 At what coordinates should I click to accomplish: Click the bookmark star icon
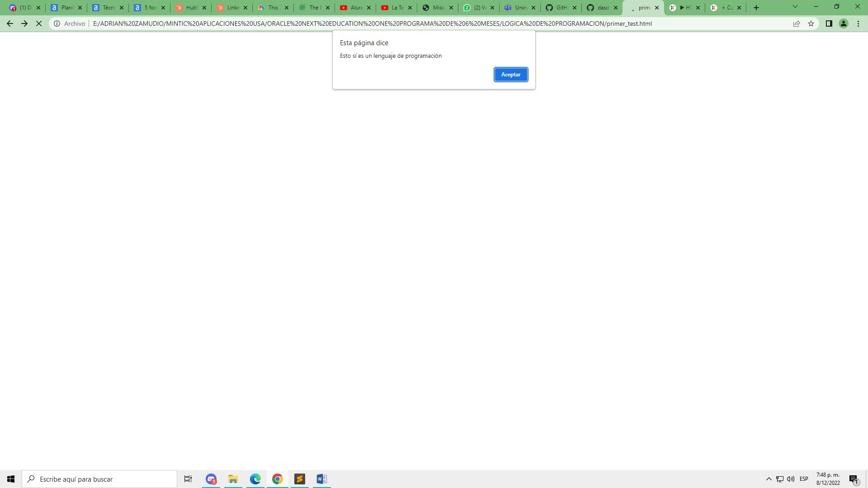click(811, 24)
